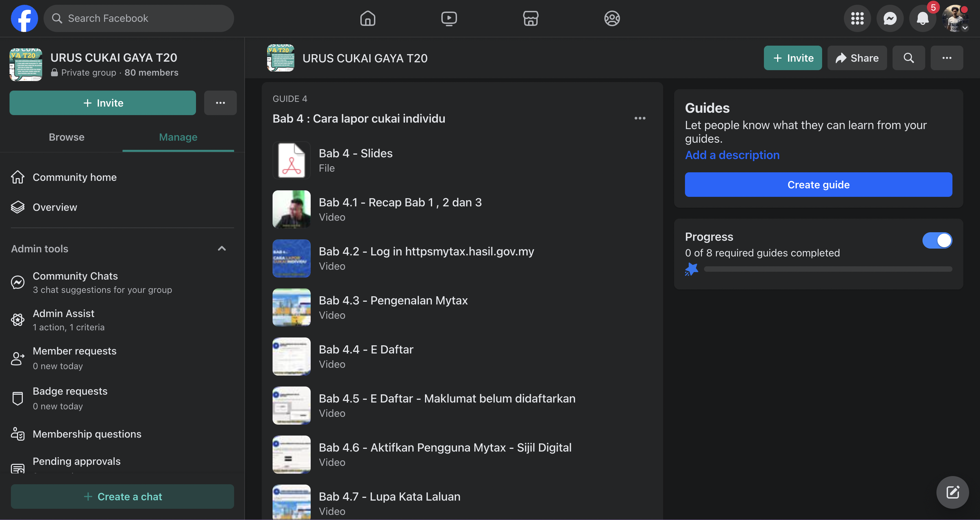The height and width of the screenshot is (520, 980).
Task: Open the Groups icon in top bar
Action: pyautogui.click(x=612, y=18)
